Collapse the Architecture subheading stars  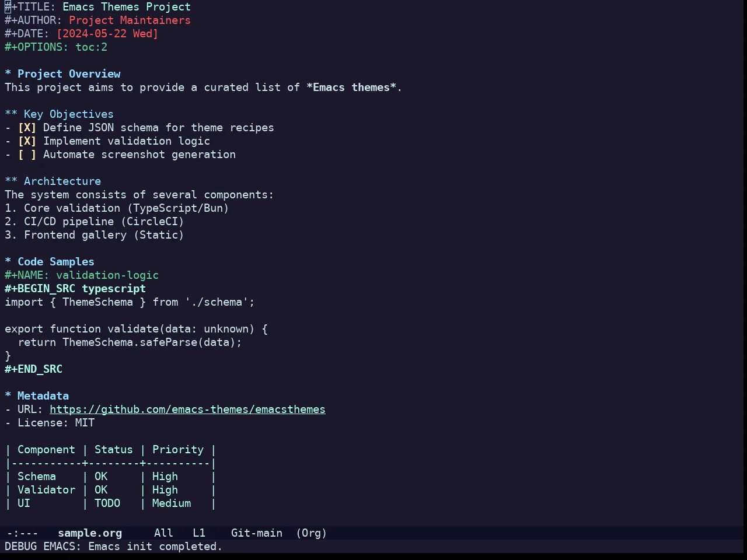pyautogui.click(x=11, y=181)
